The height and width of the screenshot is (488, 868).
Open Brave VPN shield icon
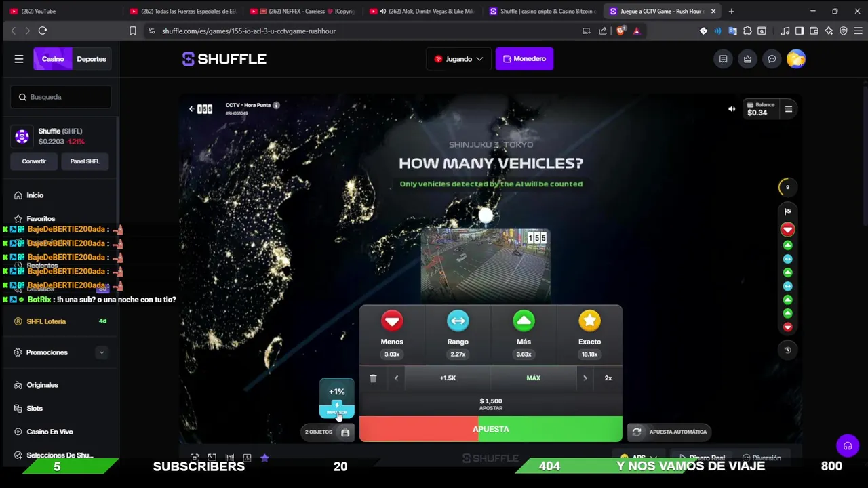coord(844,30)
